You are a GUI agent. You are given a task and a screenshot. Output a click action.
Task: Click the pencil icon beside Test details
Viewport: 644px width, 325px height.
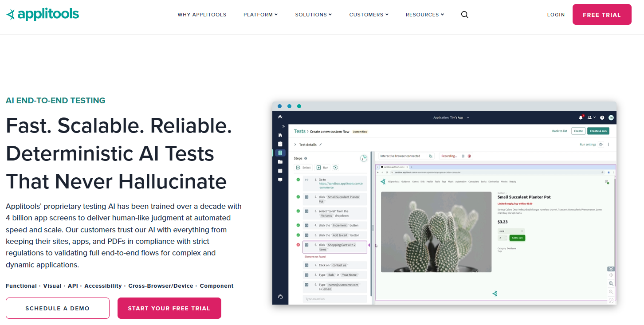click(x=320, y=145)
